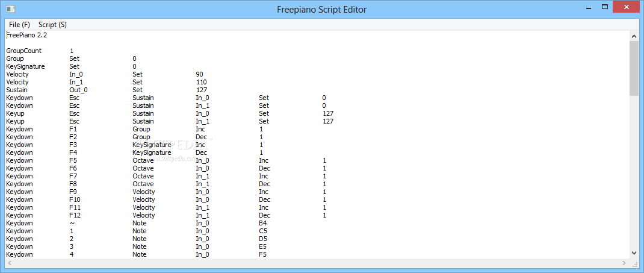Click the 'GroupCount' text
The height and width of the screenshot is (273, 644).
24,51
